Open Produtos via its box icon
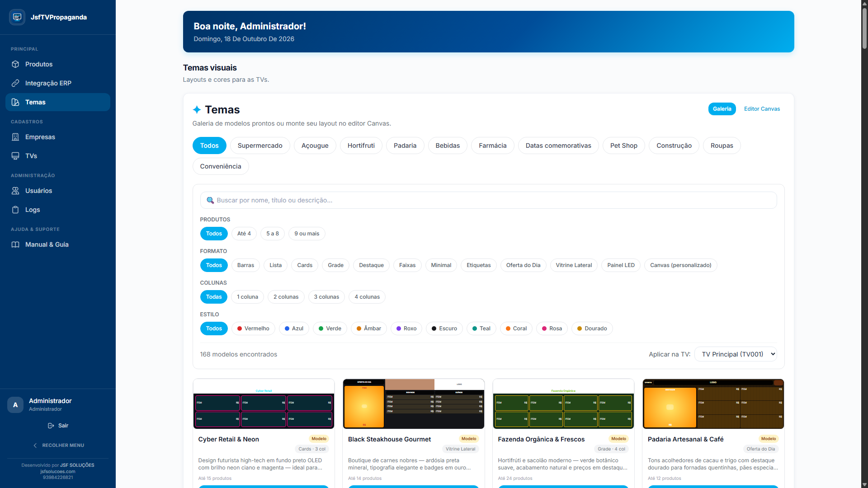 [x=15, y=64]
